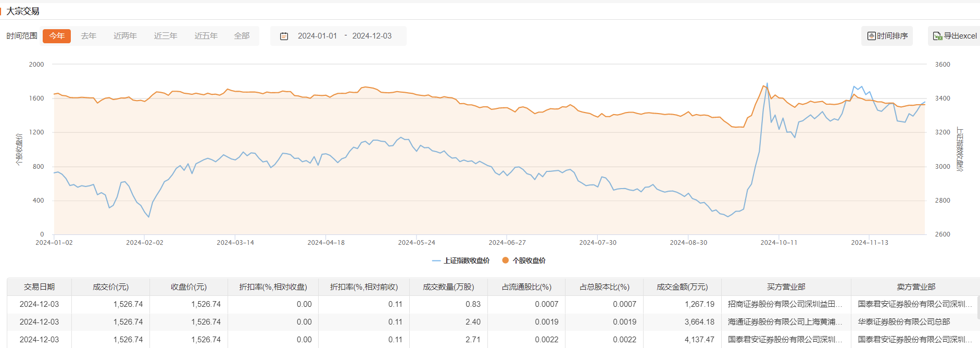The image size is (980, 348).
Task: Click the 时间排序 sort icon
Action: point(871,36)
